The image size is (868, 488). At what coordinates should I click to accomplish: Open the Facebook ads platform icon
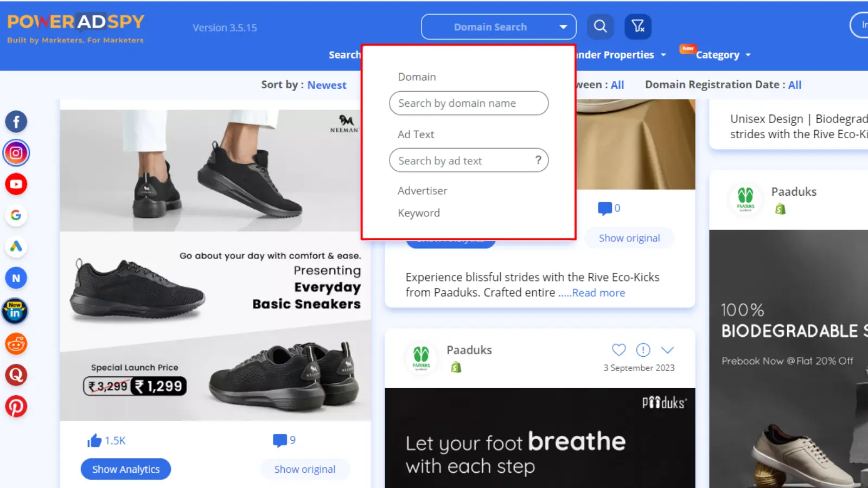pos(16,121)
